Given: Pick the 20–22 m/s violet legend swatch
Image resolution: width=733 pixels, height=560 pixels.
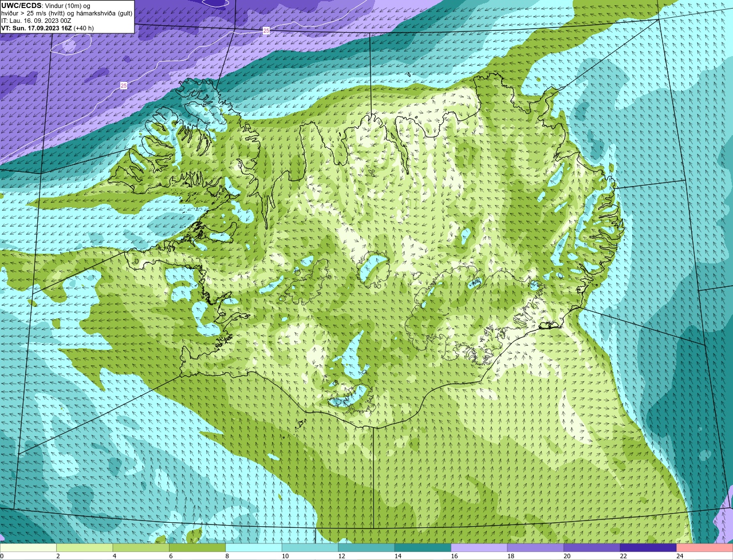Looking at the screenshot, I should click(592, 548).
